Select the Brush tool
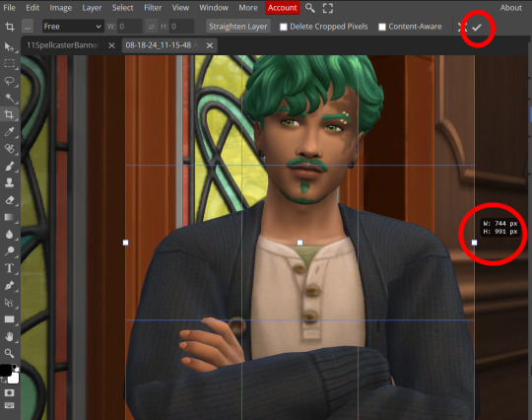The image size is (532, 420). [x=9, y=166]
